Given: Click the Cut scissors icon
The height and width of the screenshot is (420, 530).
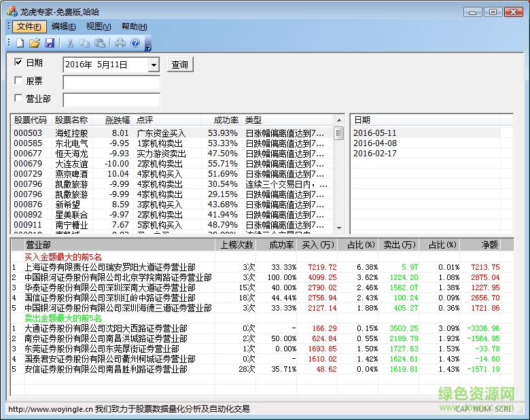Looking at the screenshot, I should point(70,43).
